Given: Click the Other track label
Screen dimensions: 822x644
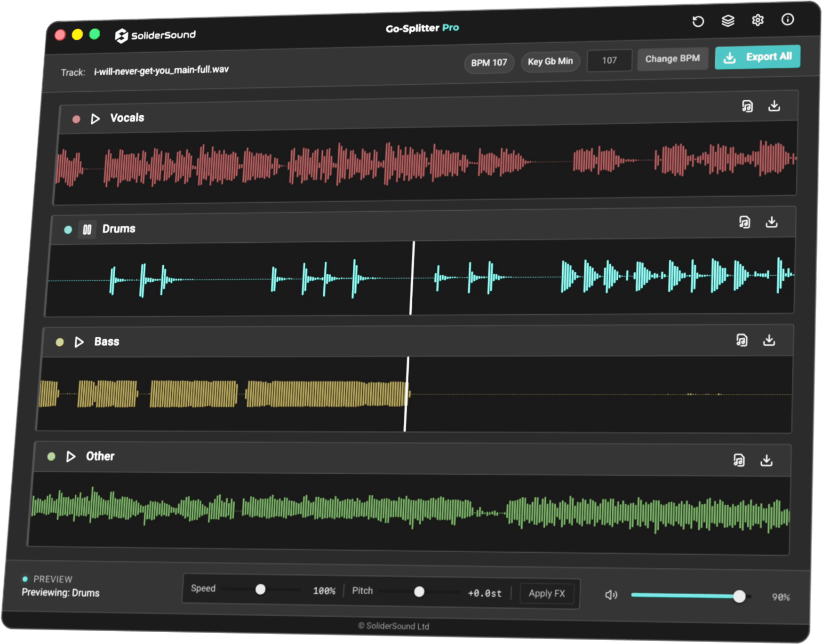Looking at the screenshot, I should 100,456.
